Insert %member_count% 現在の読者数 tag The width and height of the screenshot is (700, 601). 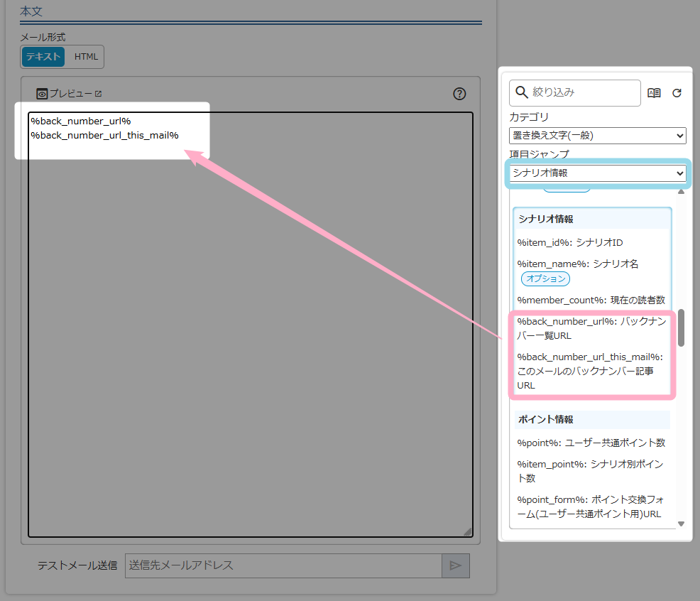[591, 300]
